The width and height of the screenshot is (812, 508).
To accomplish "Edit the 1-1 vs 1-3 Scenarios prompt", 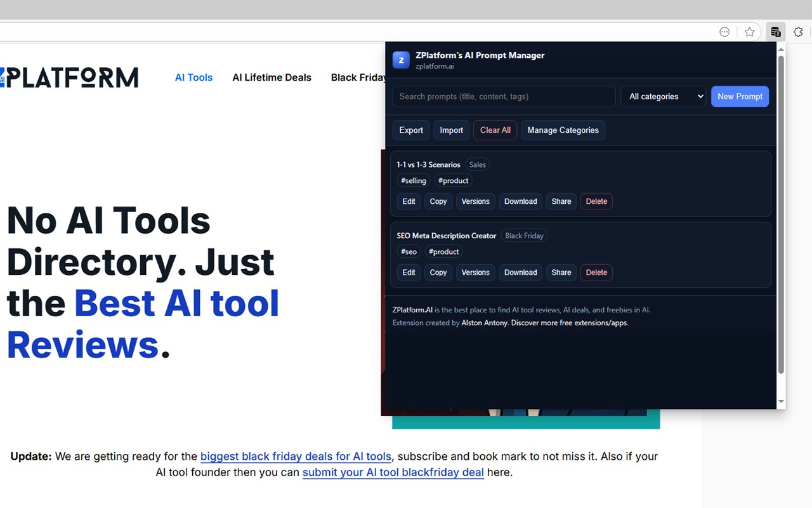I will coord(409,201).
